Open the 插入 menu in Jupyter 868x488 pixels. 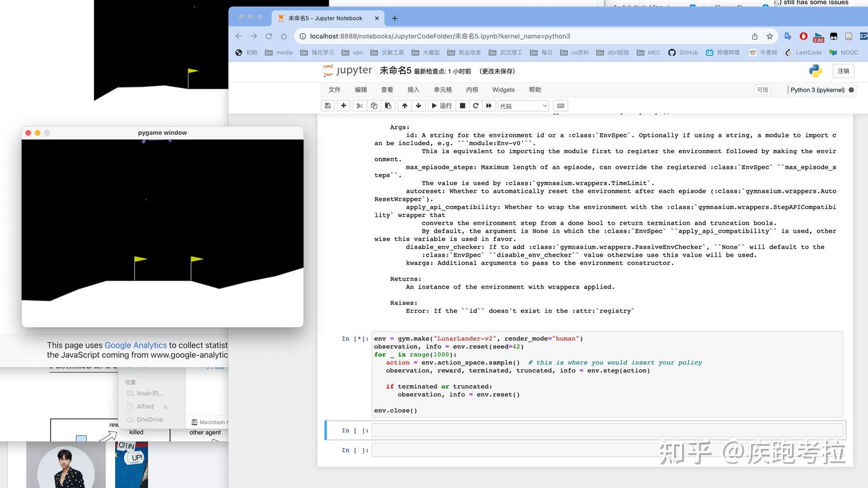[x=414, y=90]
